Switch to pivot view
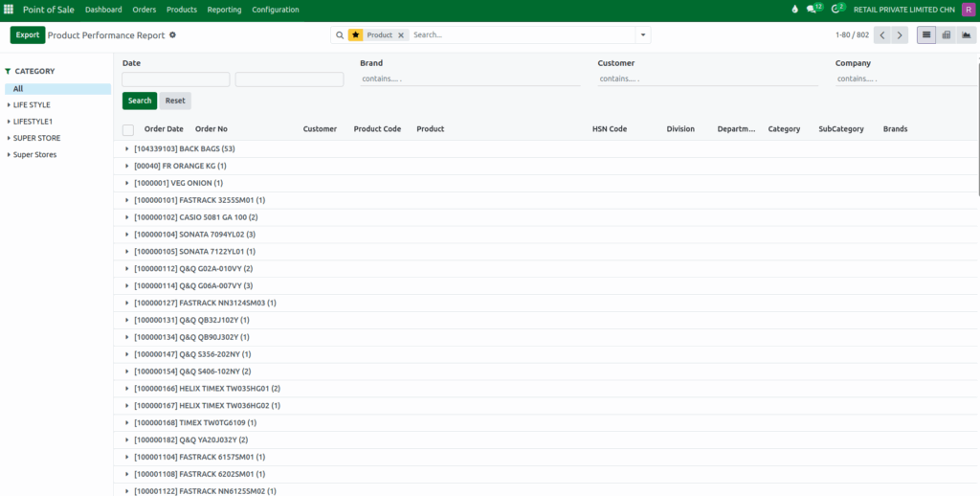 click(x=947, y=35)
